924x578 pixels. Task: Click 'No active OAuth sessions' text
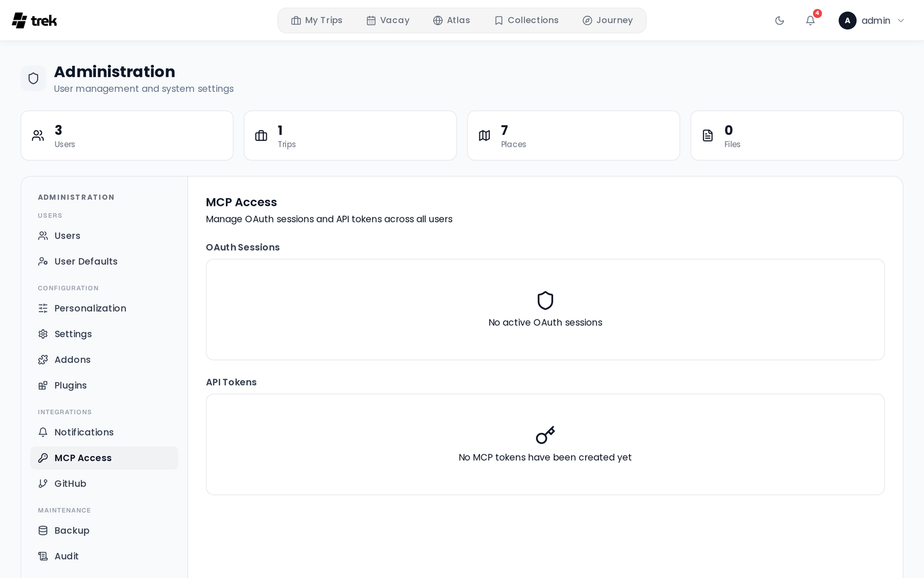pos(545,323)
